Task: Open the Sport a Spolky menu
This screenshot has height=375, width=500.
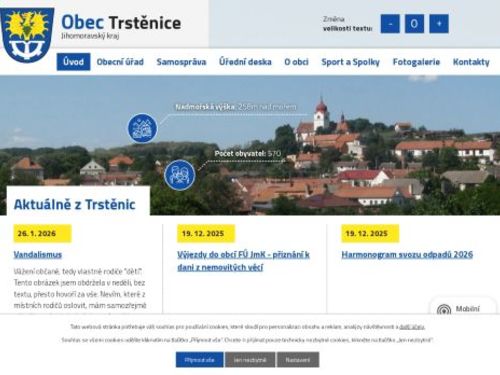Action: (350, 62)
